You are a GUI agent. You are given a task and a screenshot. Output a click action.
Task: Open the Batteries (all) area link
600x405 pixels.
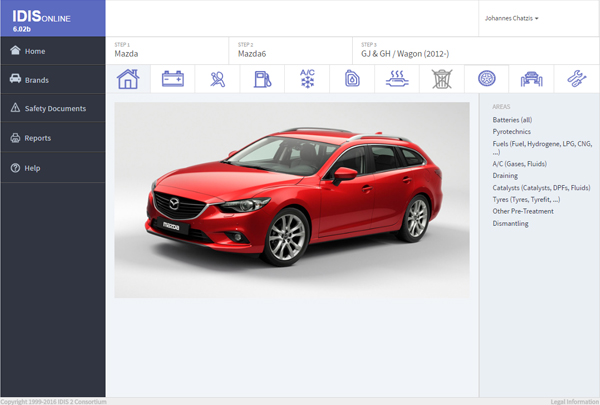512,120
